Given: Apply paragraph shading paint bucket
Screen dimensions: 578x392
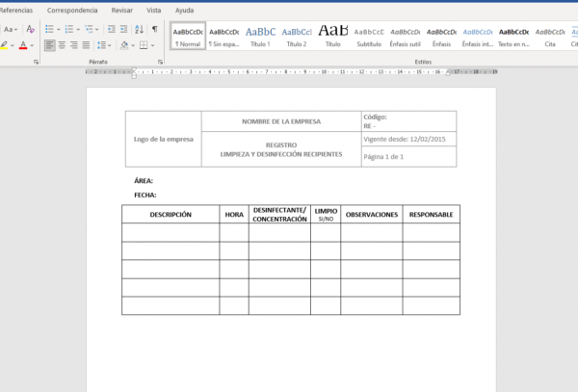Looking at the screenshot, I should pos(124,45).
